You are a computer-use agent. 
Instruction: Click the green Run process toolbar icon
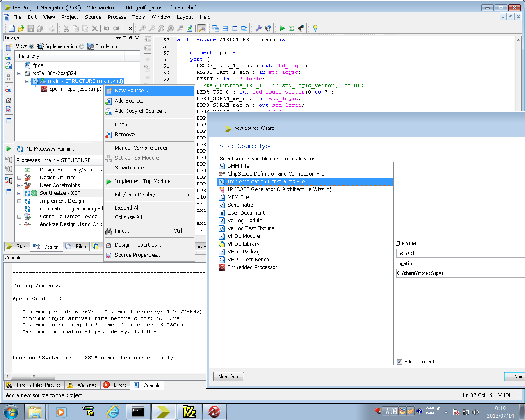point(282,28)
